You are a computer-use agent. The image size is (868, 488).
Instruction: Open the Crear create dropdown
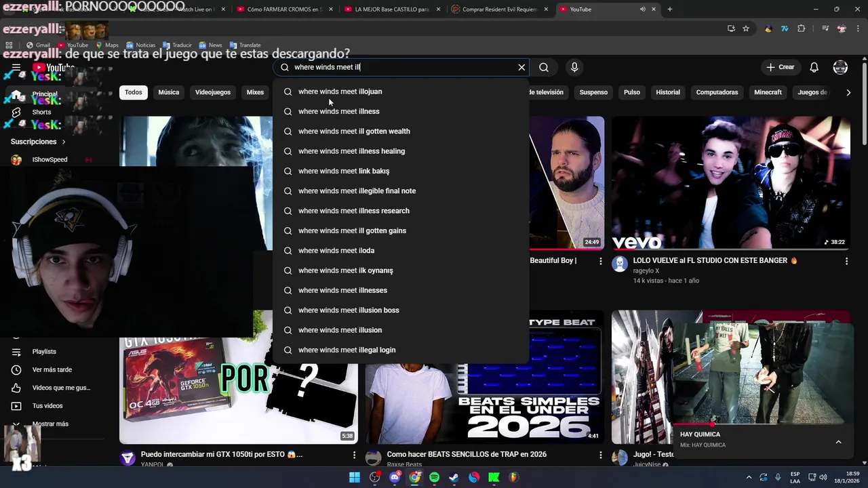click(780, 67)
